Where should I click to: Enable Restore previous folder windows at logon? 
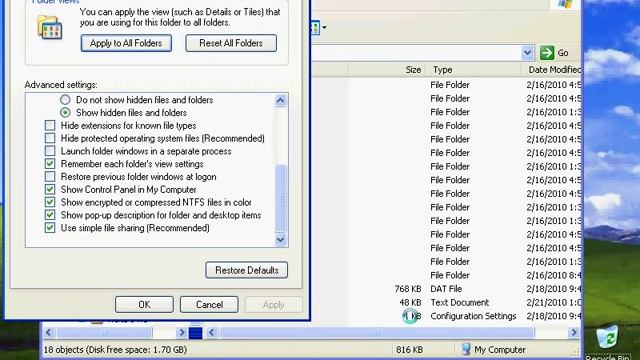pyautogui.click(x=50, y=177)
